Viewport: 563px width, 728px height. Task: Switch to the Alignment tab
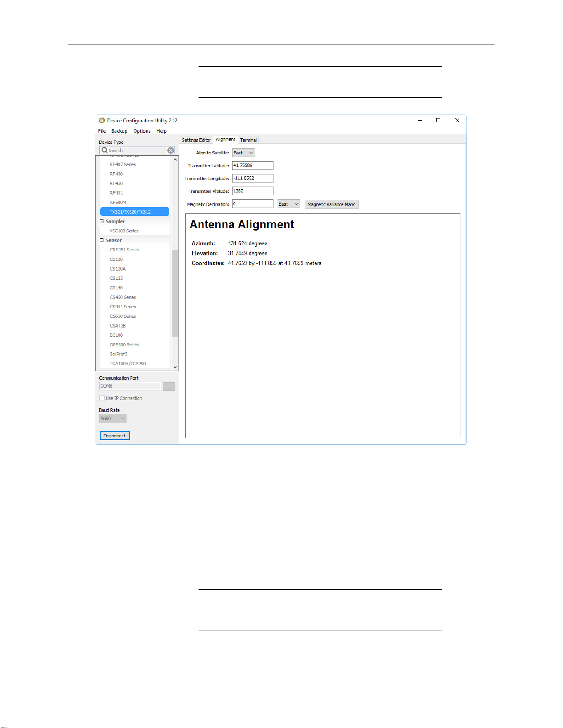(226, 140)
